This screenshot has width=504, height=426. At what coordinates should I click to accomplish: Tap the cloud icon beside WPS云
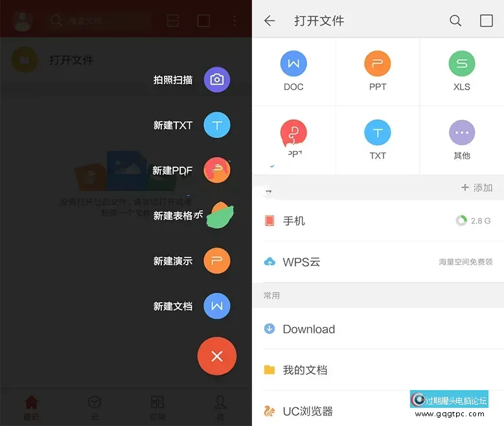click(x=269, y=262)
